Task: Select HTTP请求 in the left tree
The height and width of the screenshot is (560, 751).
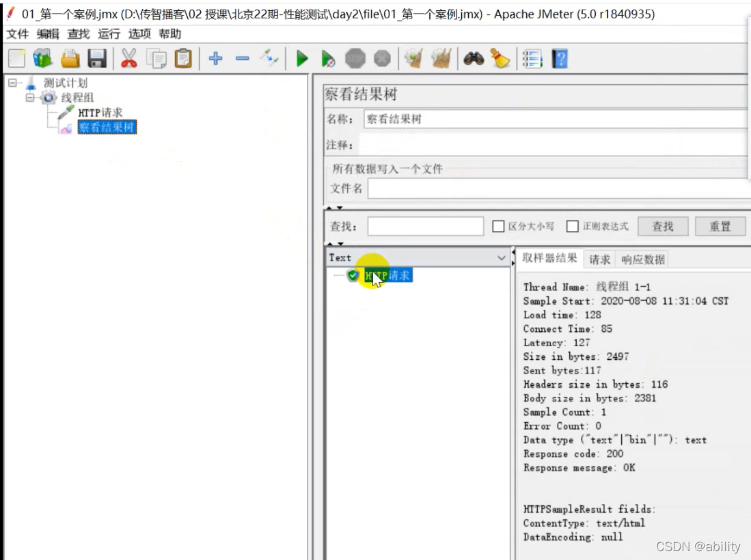Action: click(x=100, y=113)
